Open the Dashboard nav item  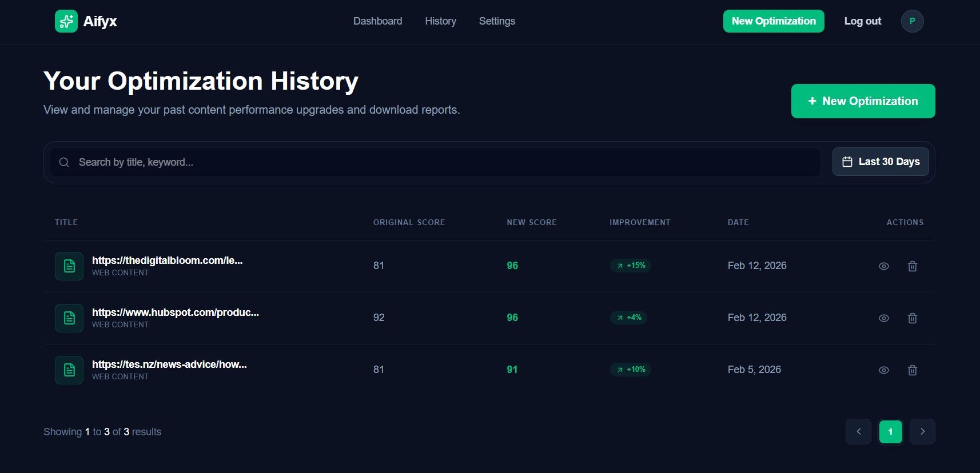[377, 21]
